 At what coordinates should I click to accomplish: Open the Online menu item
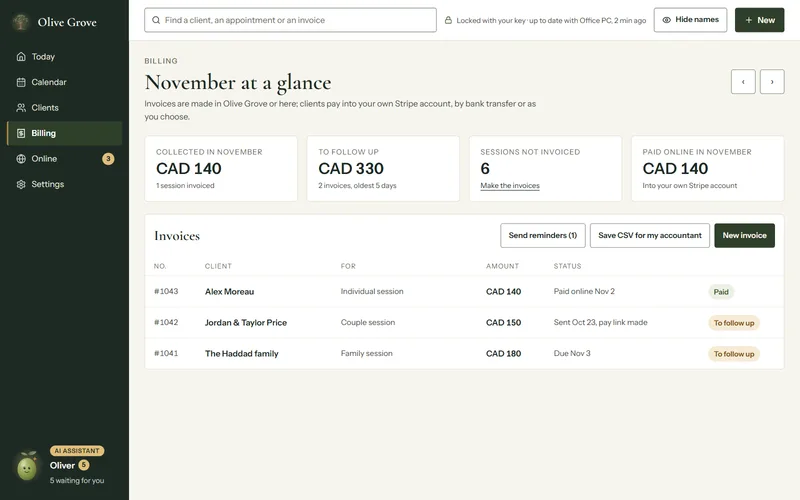coord(64,159)
